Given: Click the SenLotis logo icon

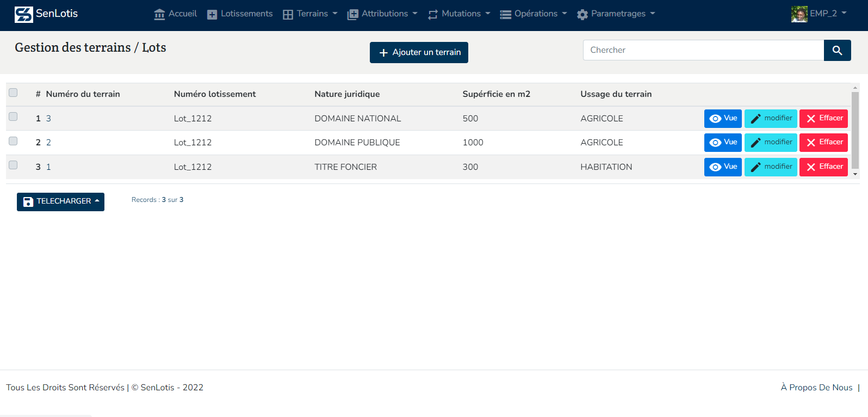Looking at the screenshot, I should [23, 14].
